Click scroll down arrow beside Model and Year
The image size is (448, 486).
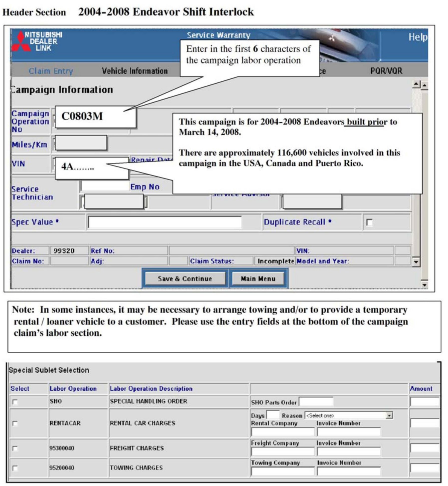pyautogui.click(x=416, y=262)
